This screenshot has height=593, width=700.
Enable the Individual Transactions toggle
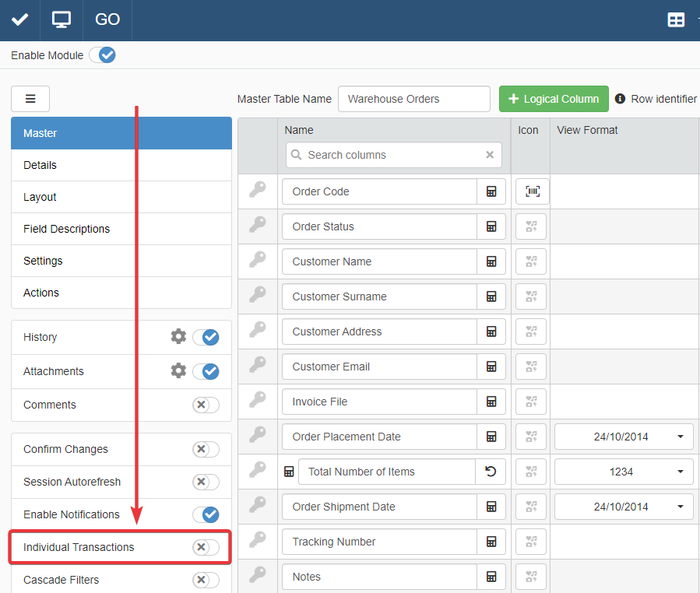(x=206, y=547)
